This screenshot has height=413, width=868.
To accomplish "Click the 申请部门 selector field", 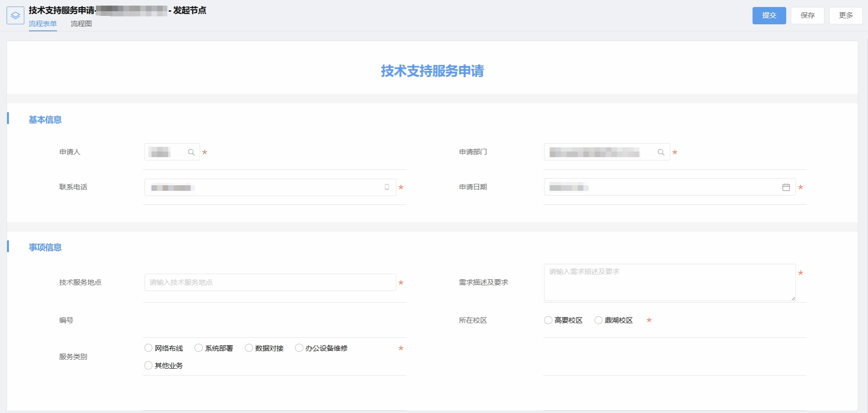I will pos(607,152).
